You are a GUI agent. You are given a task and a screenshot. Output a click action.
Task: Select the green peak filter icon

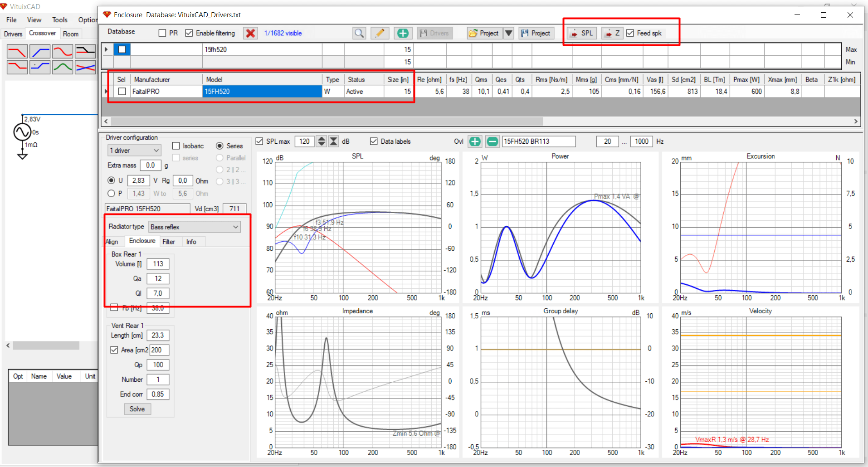click(x=63, y=67)
